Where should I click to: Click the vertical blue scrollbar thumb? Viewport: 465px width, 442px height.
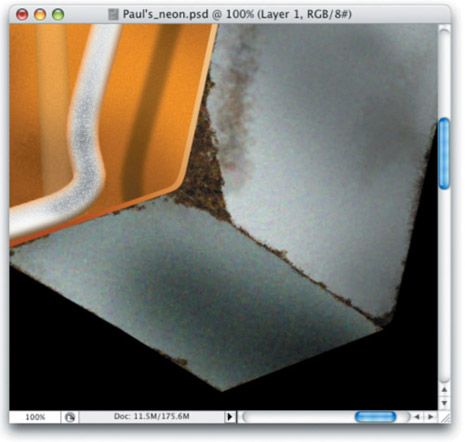click(444, 154)
